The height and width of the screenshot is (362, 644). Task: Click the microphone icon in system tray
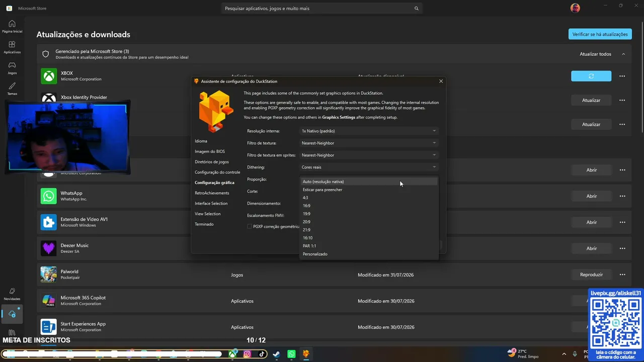coord(575,354)
